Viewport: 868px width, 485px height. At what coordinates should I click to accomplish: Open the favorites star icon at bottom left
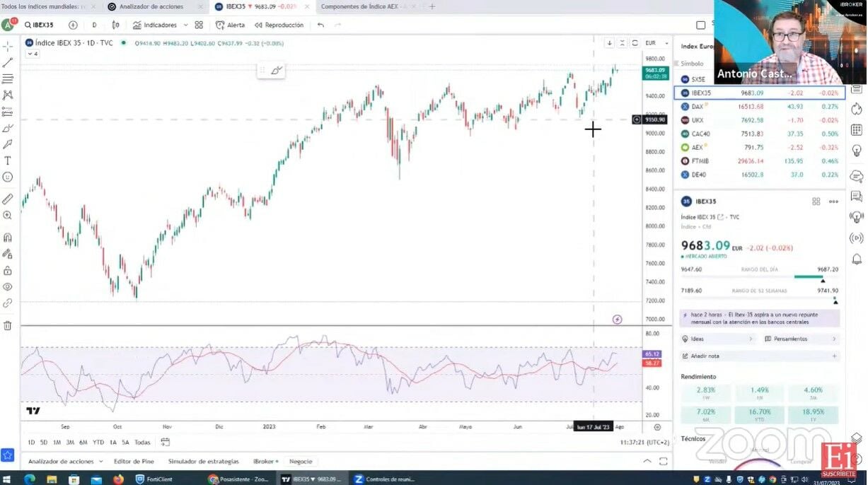[8, 455]
